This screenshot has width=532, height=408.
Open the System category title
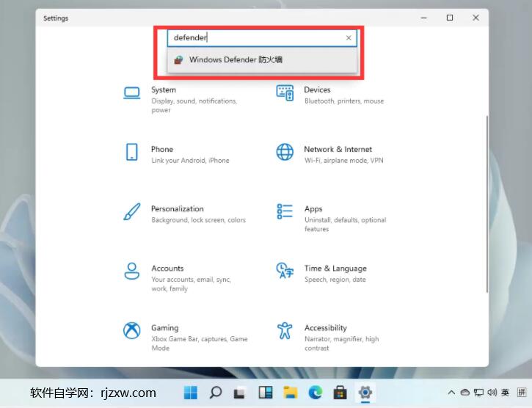point(164,90)
